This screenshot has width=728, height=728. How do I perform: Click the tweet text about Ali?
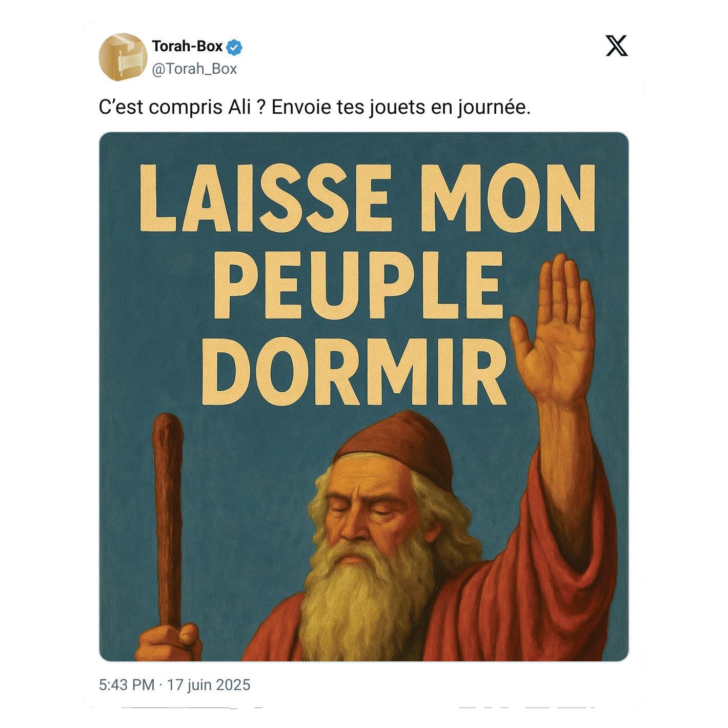click(x=314, y=108)
